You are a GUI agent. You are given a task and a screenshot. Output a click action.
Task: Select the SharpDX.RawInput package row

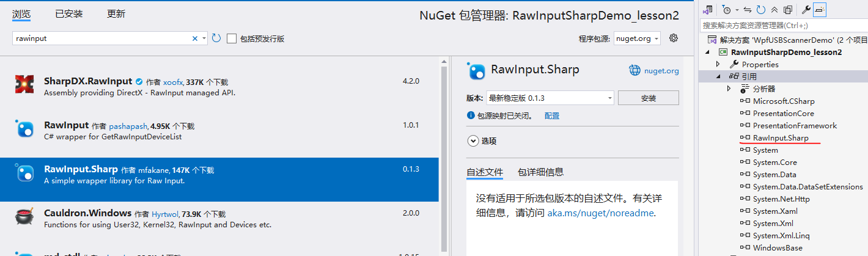click(219, 87)
